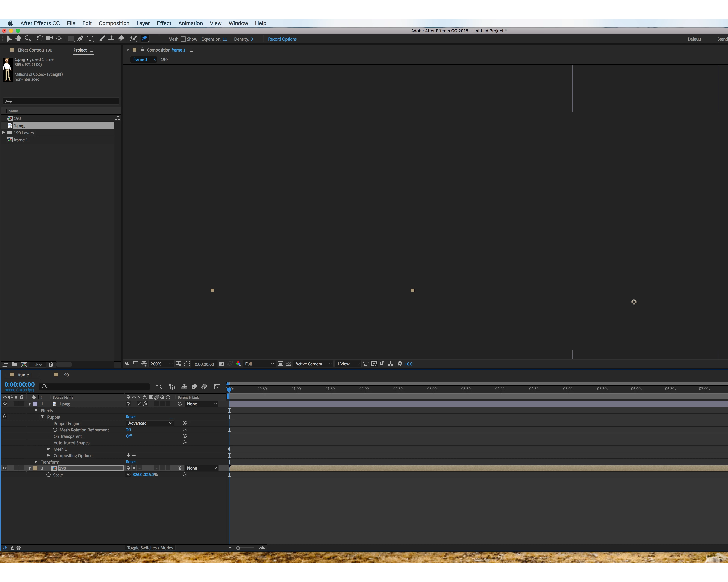The width and height of the screenshot is (728, 582).
Task: Click the Record Options link
Action: tap(282, 39)
